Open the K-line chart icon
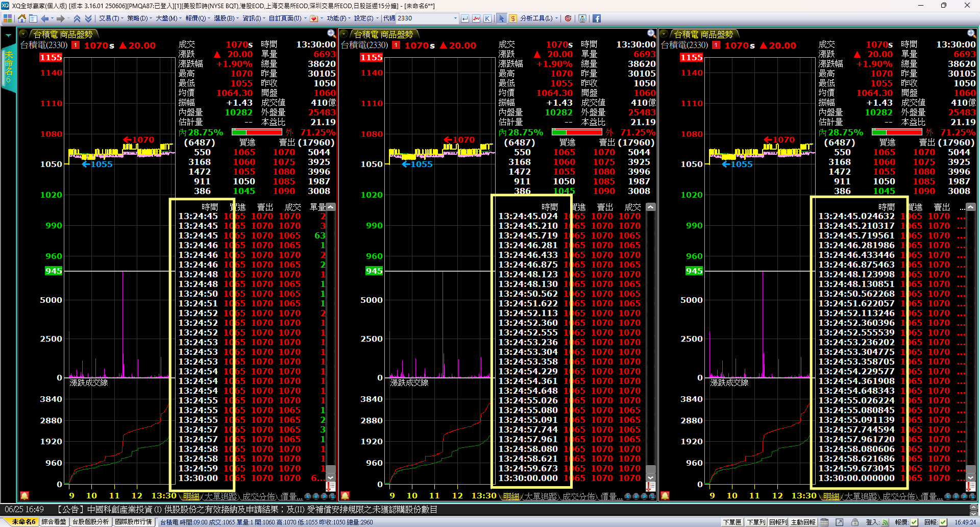 487,18
